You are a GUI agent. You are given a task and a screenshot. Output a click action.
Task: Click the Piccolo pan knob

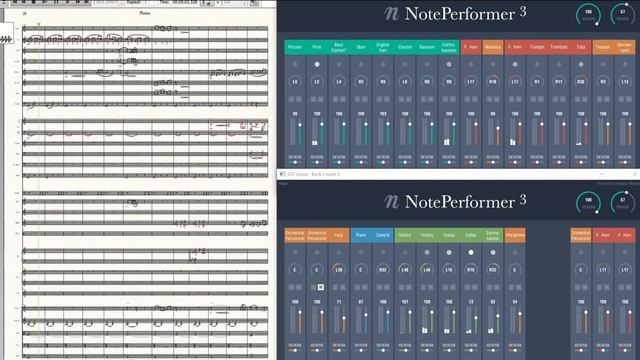pyautogui.click(x=295, y=82)
